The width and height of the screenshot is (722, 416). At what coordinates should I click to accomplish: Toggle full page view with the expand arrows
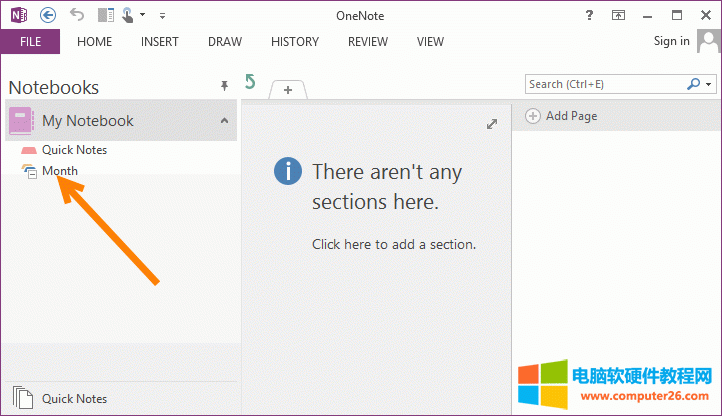(491, 124)
